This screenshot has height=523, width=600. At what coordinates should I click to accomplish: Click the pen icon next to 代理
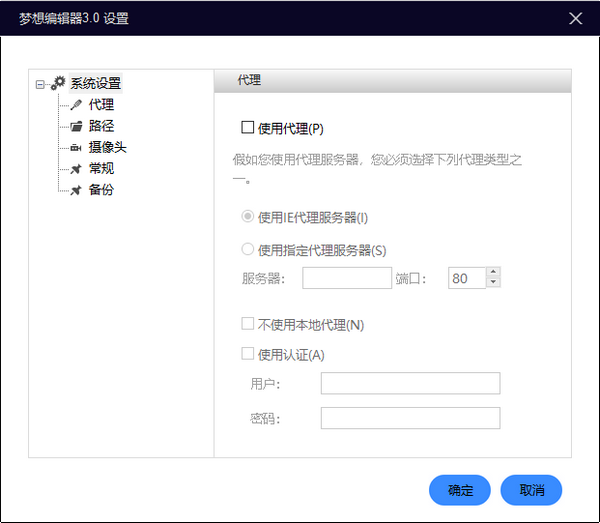coord(76,105)
